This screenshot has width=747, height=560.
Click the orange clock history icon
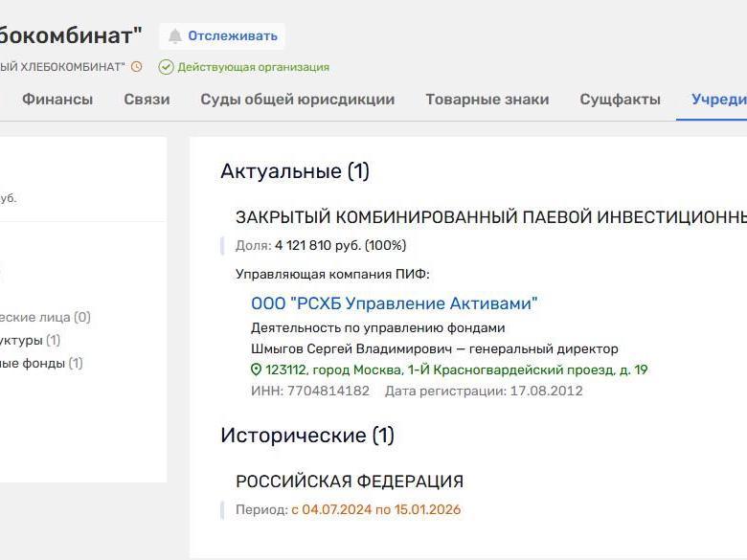[x=137, y=67]
